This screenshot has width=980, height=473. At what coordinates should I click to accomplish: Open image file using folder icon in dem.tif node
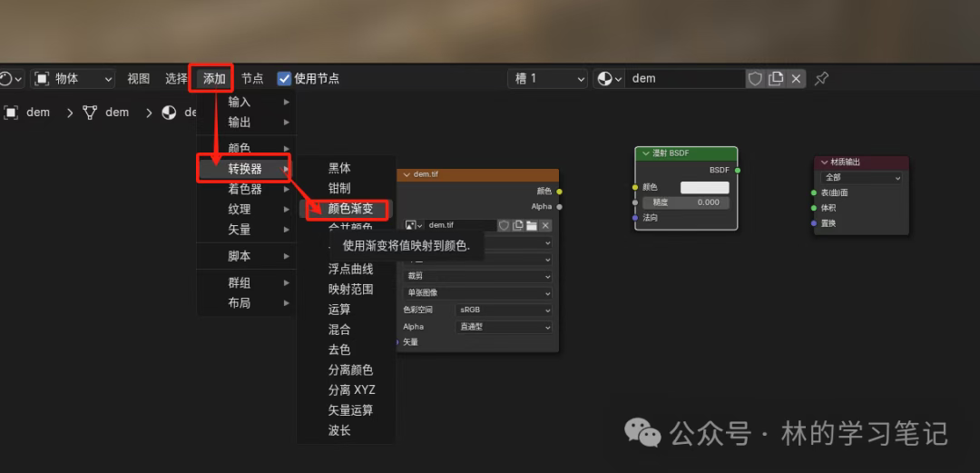tap(532, 225)
